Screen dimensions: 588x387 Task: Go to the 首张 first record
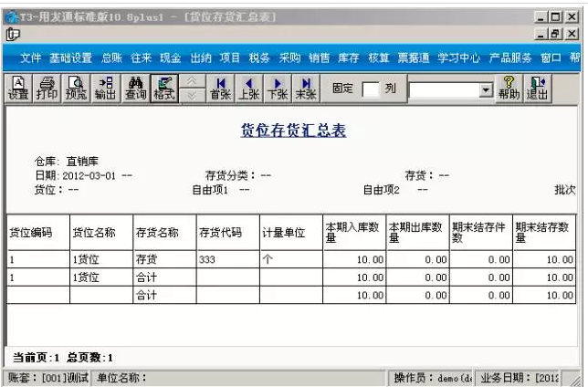[221, 89]
